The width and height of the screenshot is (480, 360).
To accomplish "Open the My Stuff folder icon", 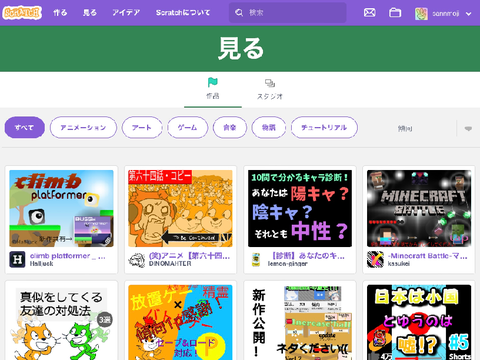I will coord(395,13).
